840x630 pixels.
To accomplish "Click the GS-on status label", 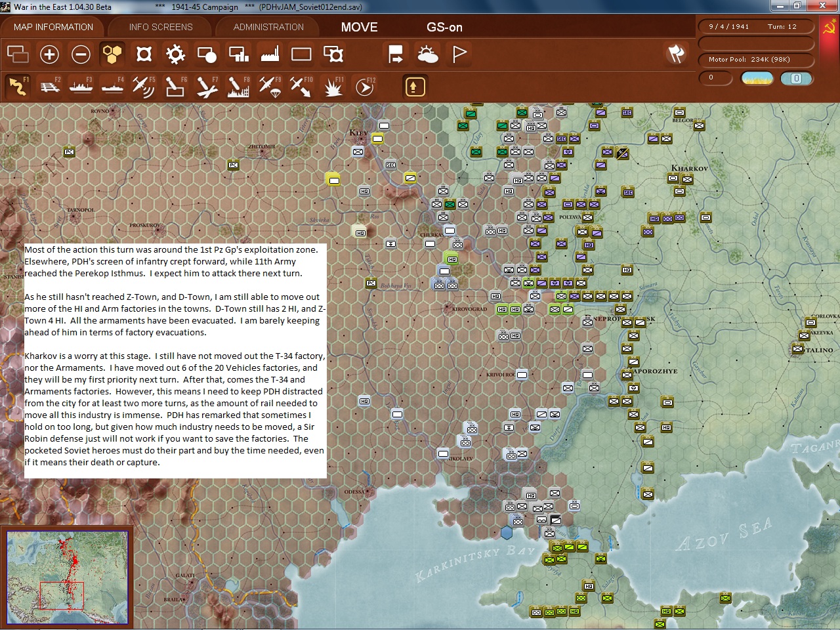I will coord(444,27).
